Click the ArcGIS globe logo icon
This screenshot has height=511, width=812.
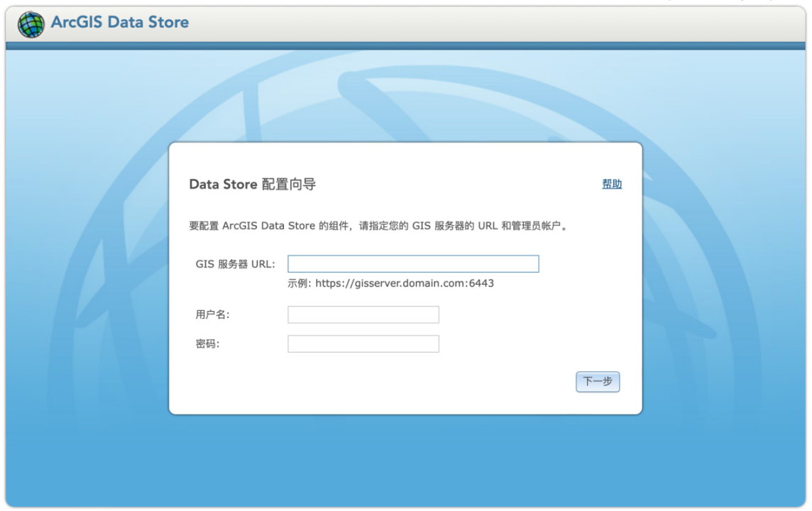(31, 24)
